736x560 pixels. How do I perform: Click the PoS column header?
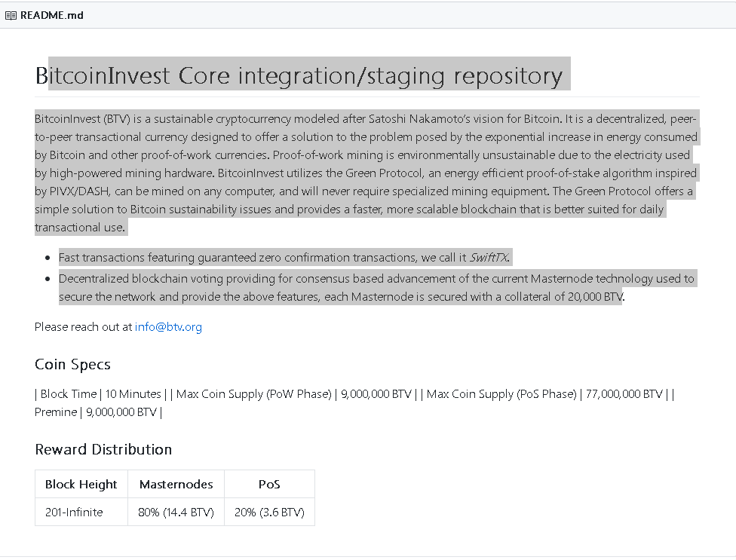point(269,484)
